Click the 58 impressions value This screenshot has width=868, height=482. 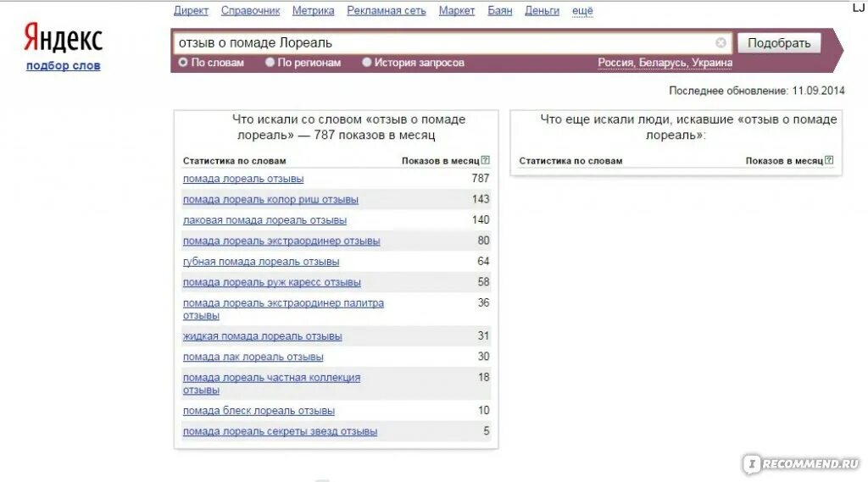[x=483, y=282]
